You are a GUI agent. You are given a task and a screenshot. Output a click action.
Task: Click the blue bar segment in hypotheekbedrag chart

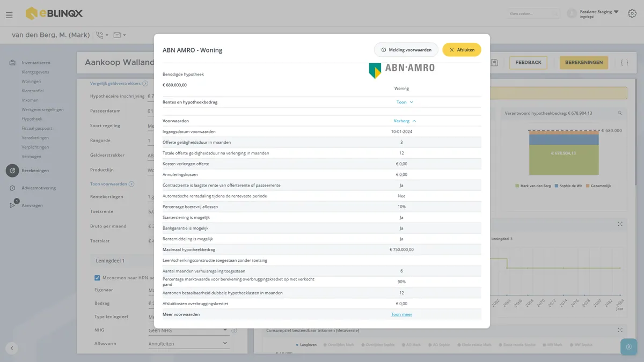[x=563, y=138]
